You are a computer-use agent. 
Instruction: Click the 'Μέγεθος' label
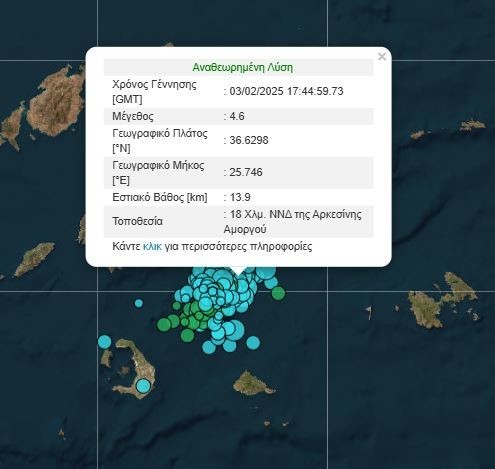pos(133,116)
